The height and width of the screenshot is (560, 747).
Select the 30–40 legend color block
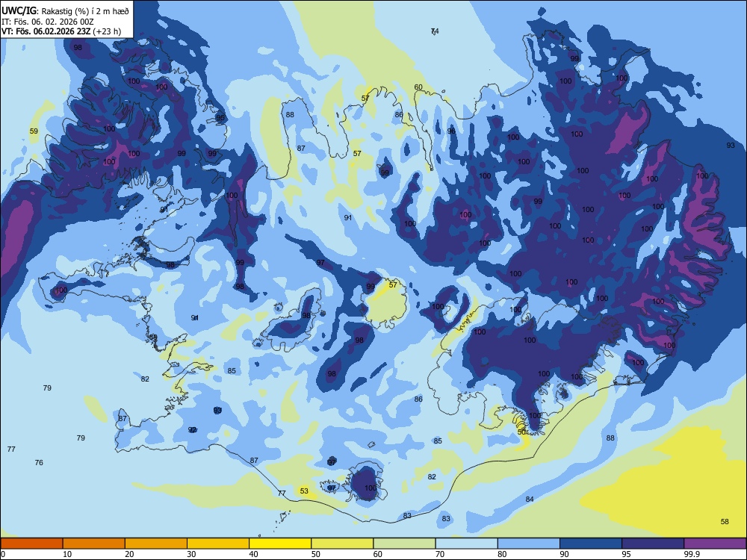[x=218, y=544]
